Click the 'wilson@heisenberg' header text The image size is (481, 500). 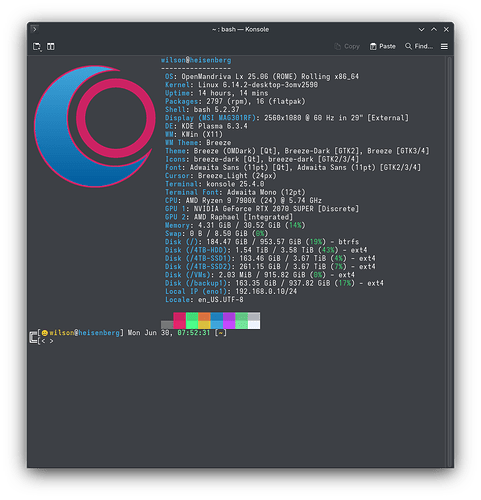click(196, 60)
